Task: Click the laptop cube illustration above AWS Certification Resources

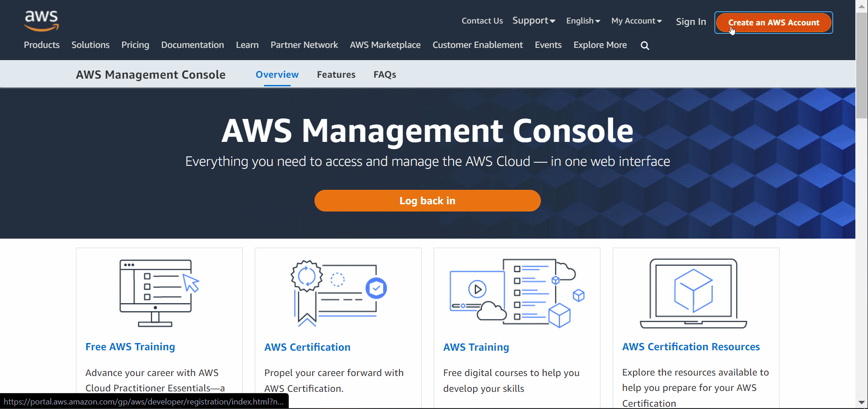Action: (694, 293)
